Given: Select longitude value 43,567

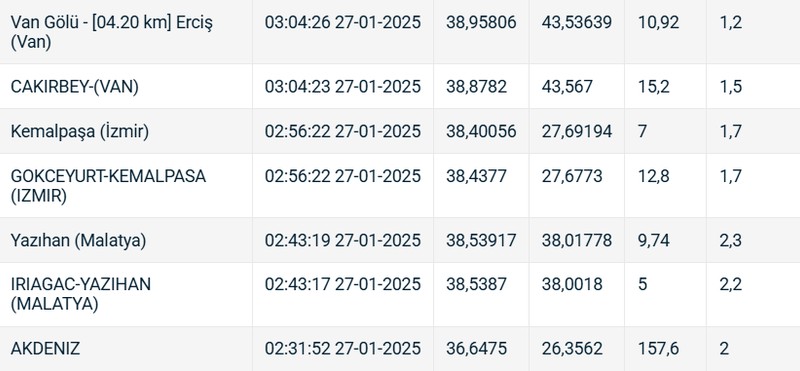Looking at the screenshot, I should (567, 87).
